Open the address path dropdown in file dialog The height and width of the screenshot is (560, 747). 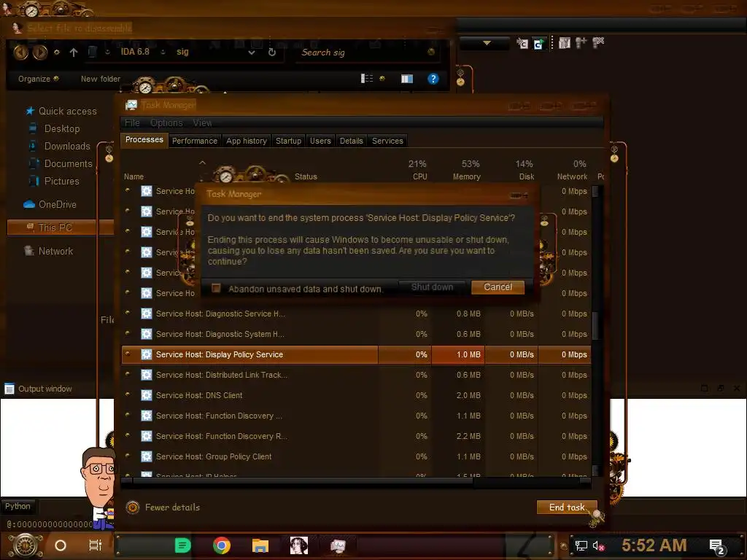[252, 52]
